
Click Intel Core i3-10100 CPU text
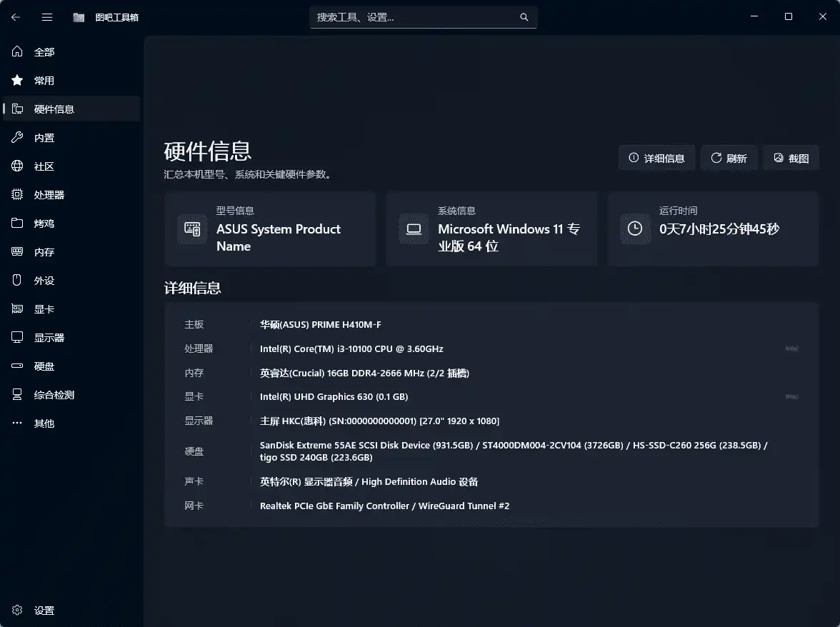(x=351, y=348)
